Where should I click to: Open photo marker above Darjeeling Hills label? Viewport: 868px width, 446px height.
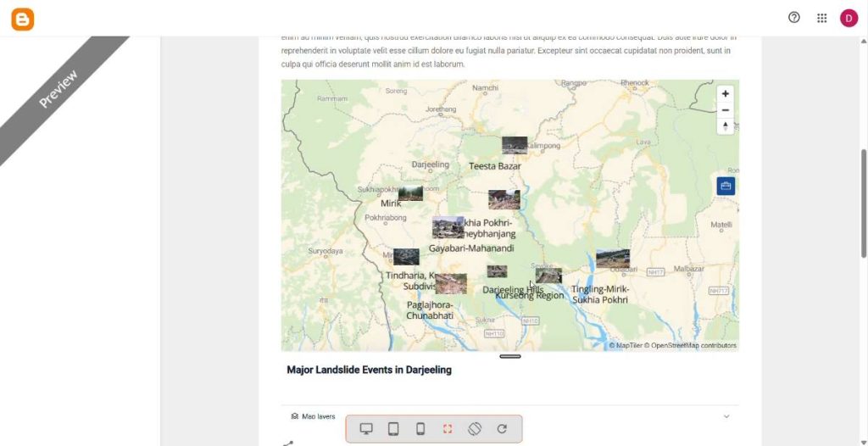point(497,271)
